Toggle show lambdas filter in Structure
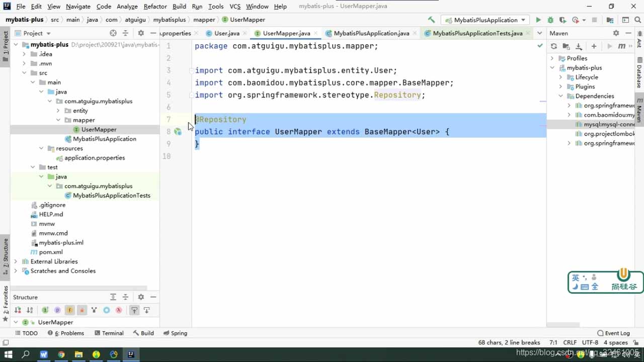644x362 pixels. pos(119,310)
